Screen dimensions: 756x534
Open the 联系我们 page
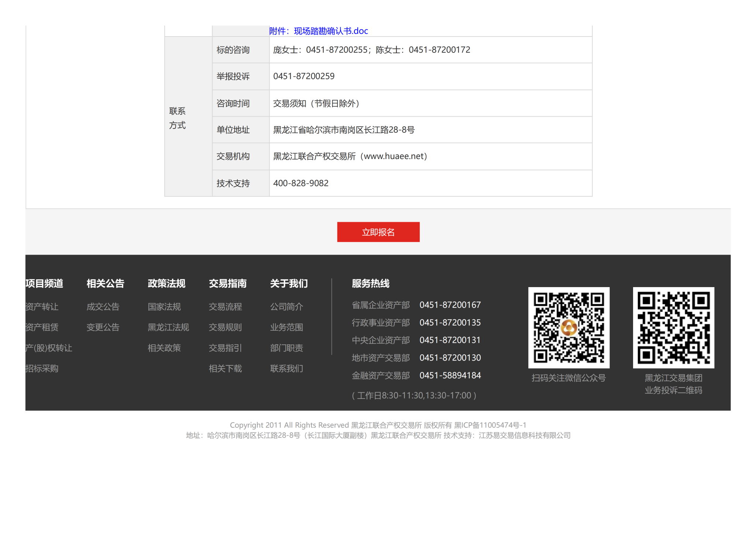[x=286, y=369]
